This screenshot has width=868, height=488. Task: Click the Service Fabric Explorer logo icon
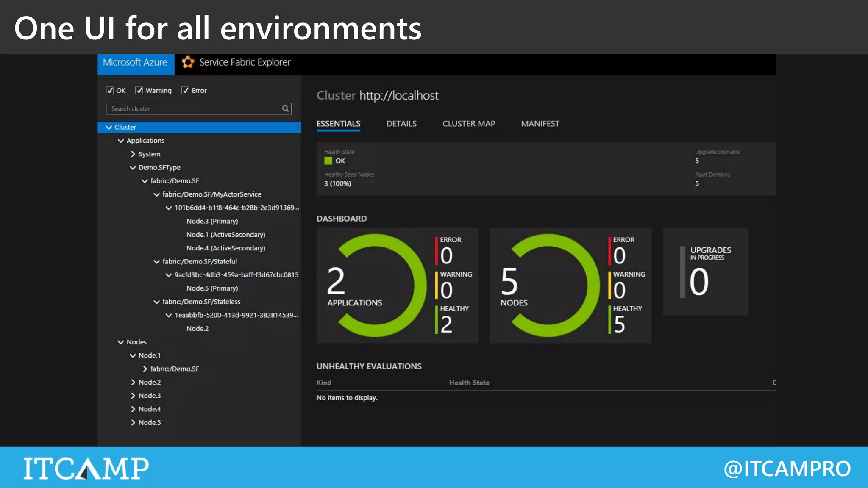[188, 62]
